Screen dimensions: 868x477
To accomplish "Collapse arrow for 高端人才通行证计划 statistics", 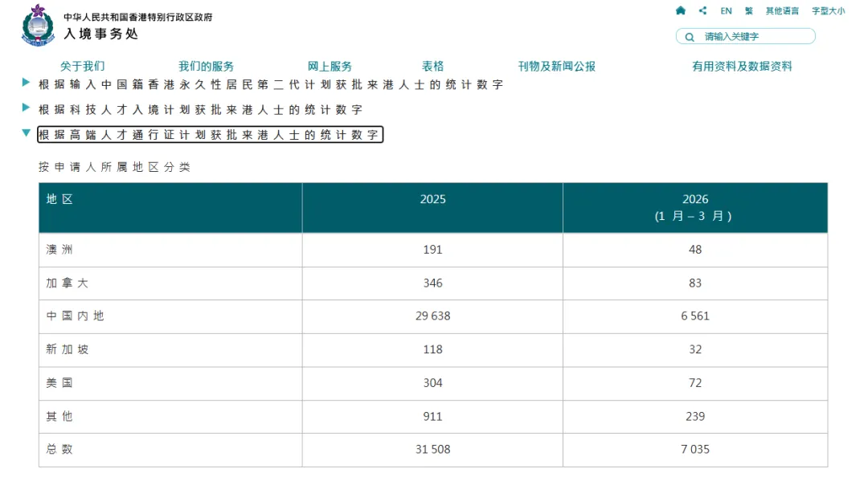I will pos(26,132).
